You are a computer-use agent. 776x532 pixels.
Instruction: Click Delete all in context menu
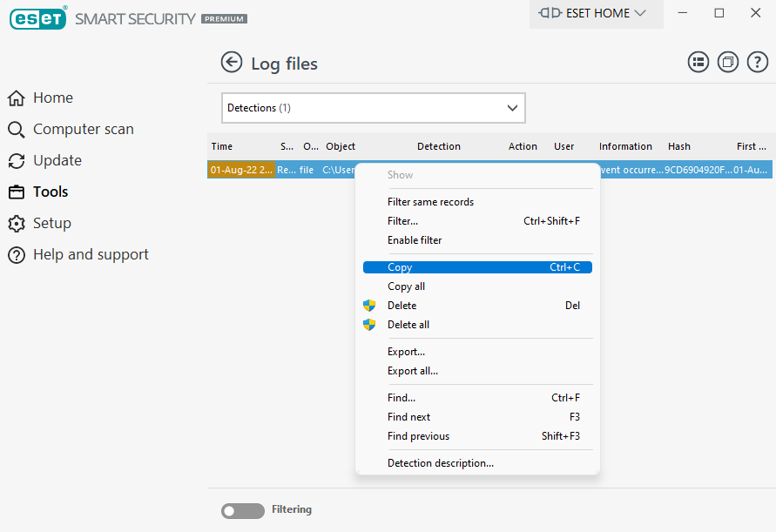pos(408,325)
